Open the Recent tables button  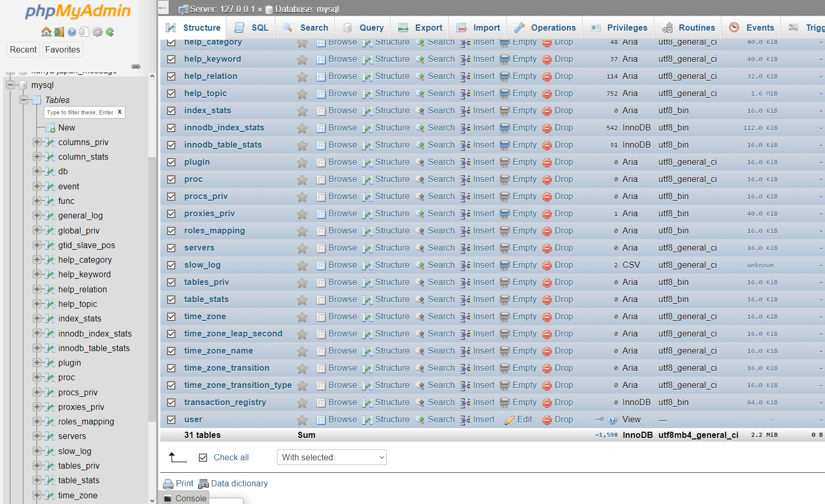[23, 49]
